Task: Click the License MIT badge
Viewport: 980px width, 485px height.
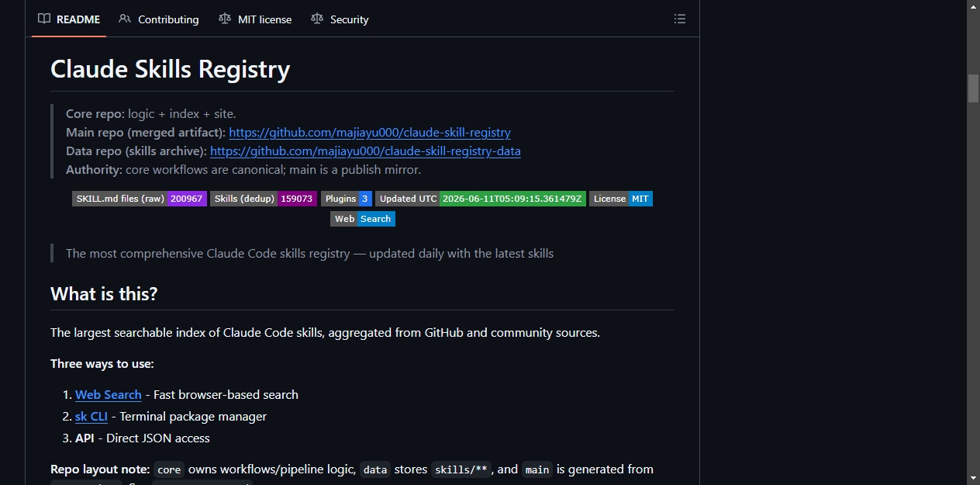Action: click(621, 199)
